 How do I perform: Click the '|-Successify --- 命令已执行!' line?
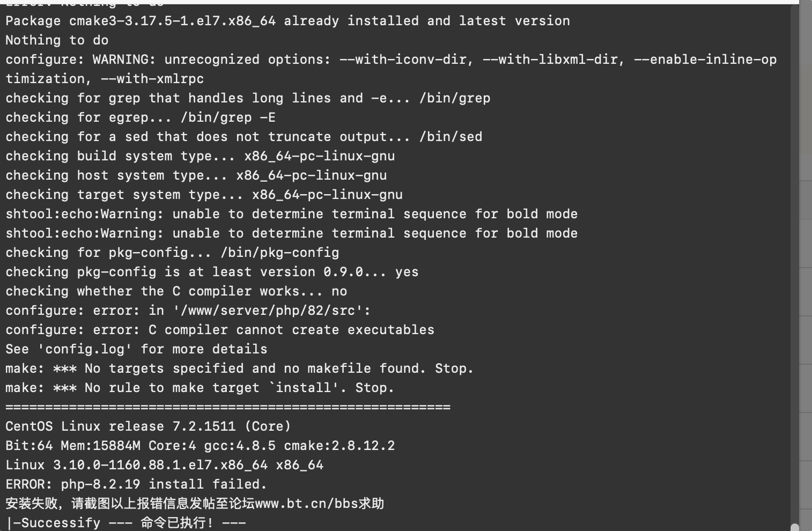126,523
